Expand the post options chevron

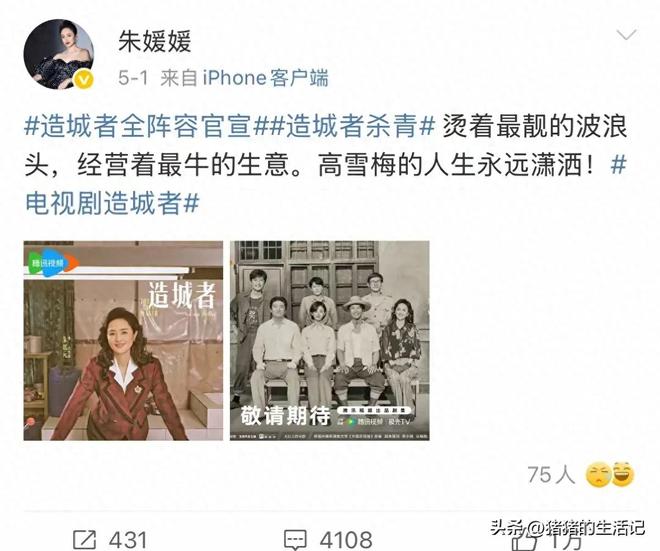626,35
